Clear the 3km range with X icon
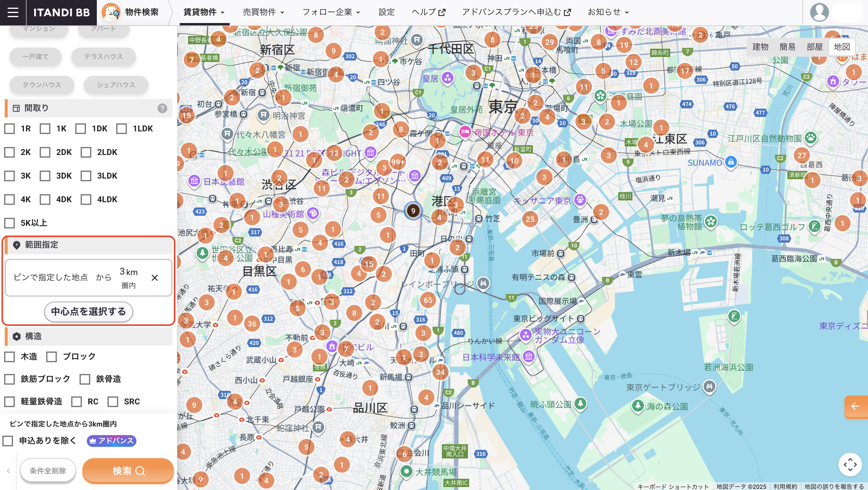Viewport: 868px width, 490px height. pyautogui.click(x=155, y=278)
